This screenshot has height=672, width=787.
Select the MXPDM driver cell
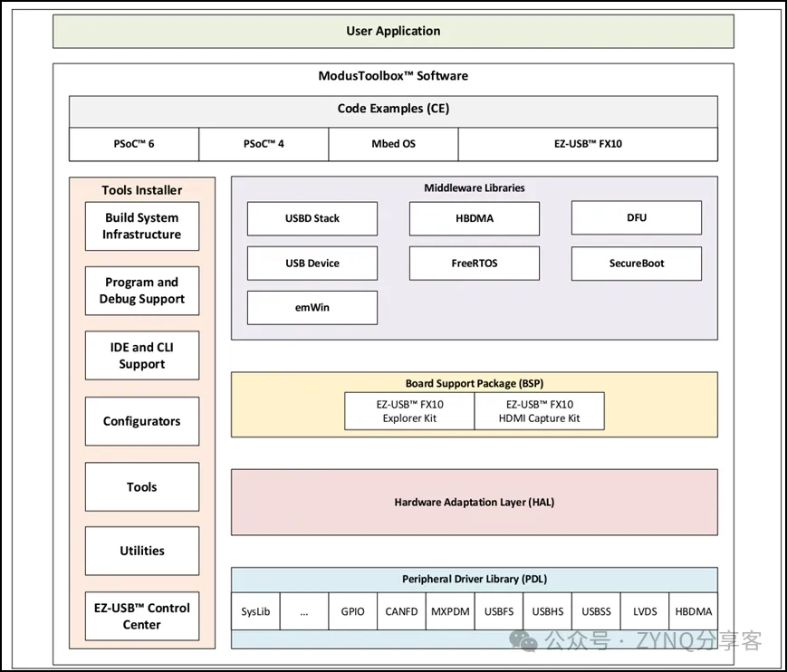pos(450,611)
